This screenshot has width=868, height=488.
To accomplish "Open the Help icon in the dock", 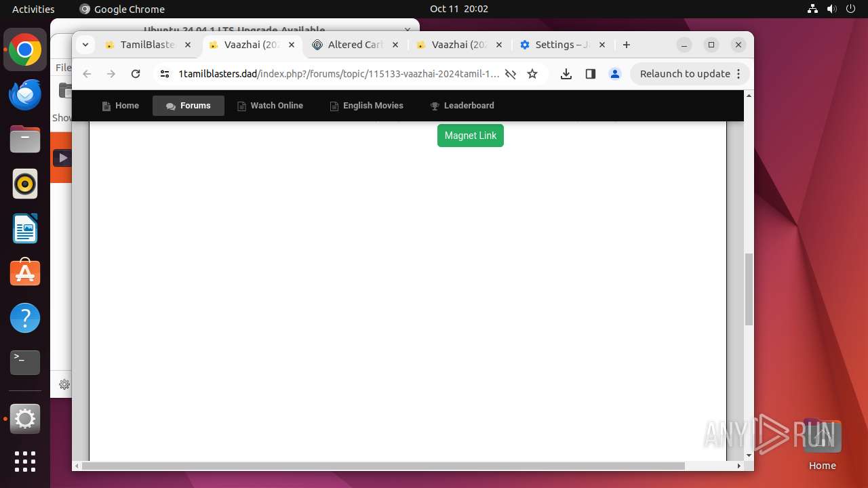I will pyautogui.click(x=25, y=318).
